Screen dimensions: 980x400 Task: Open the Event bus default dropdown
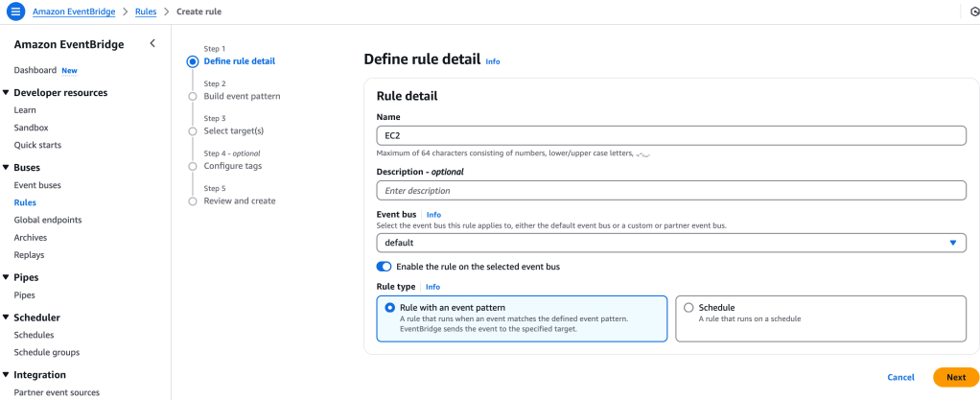coord(671,243)
